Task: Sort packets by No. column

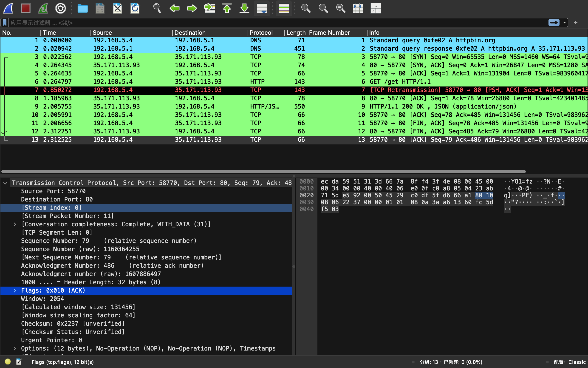Action: (20, 33)
